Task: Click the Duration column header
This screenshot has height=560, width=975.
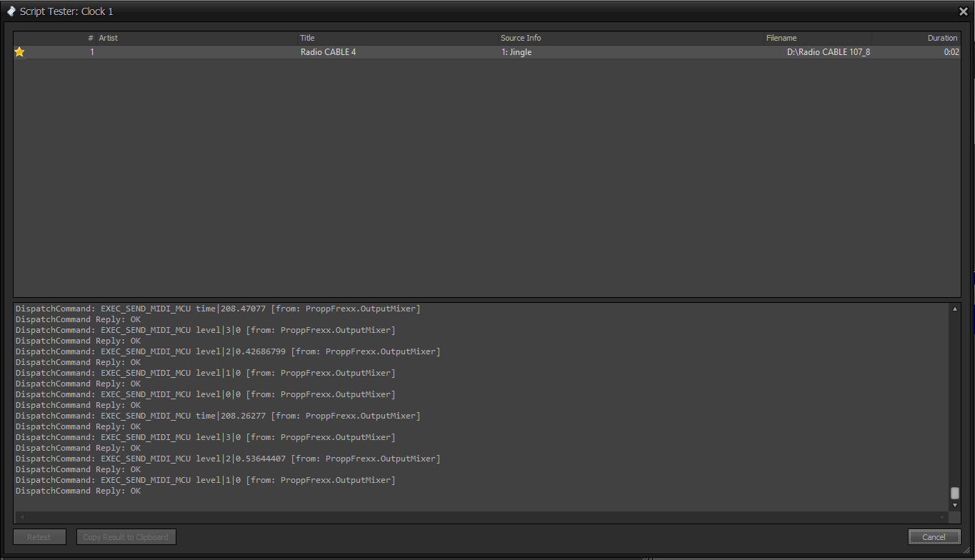Action: tap(942, 38)
